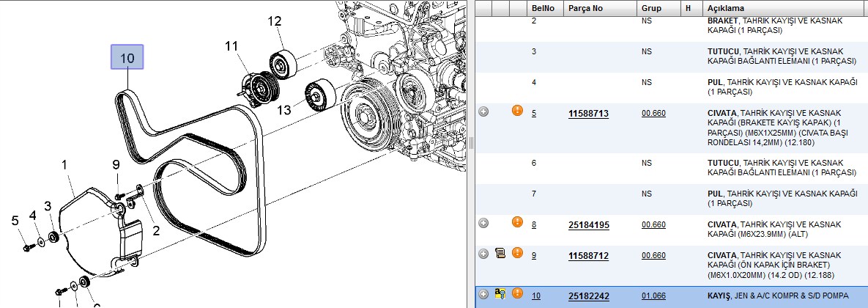Open BelNo link 5
This screenshot has height=308, width=868.
[x=534, y=114]
